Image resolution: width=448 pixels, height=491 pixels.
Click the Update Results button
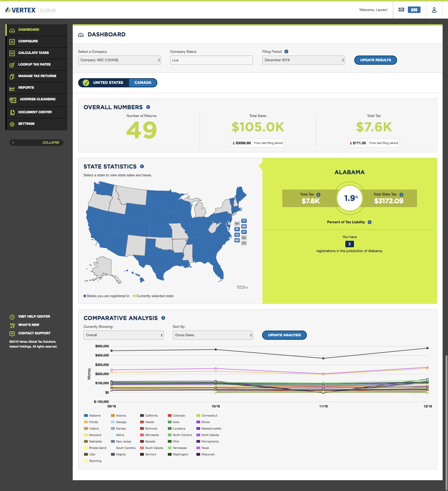click(x=376, y=60)
